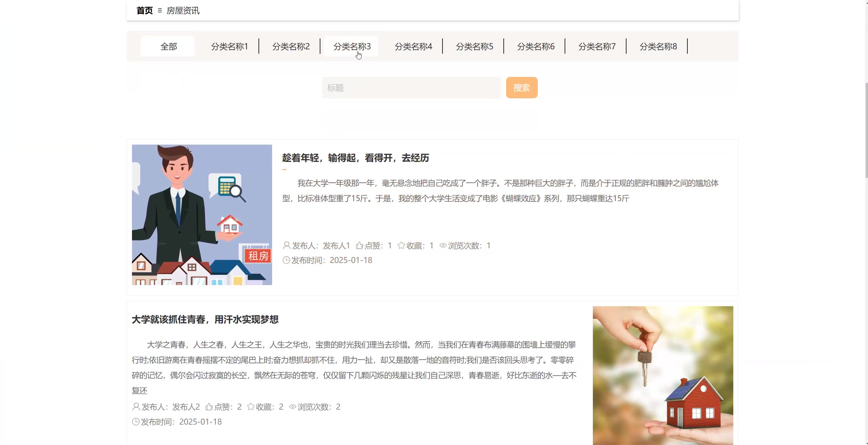Click the eye view-count icon in first article
868x445 pixels.
click(x=443, y=245)
